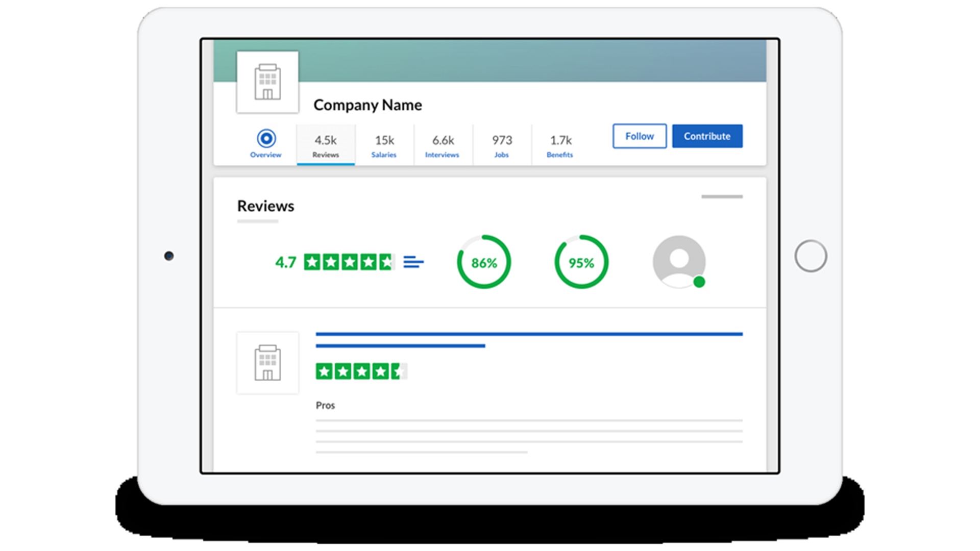
Task: Click the company building logo in header
Action: 267,82
